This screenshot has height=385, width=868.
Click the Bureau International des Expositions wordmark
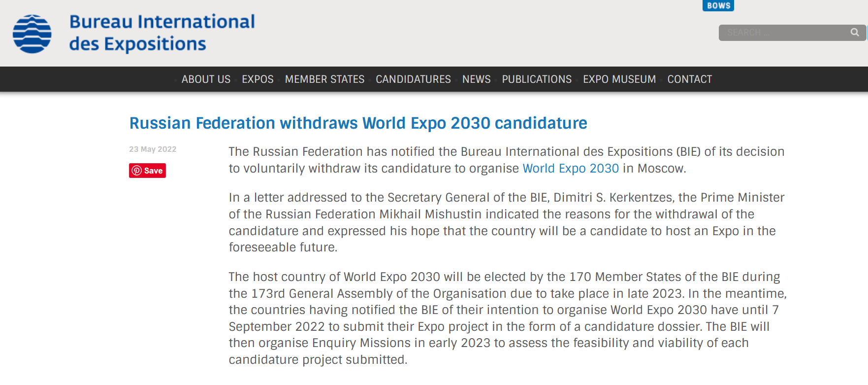tap(162, 33)
